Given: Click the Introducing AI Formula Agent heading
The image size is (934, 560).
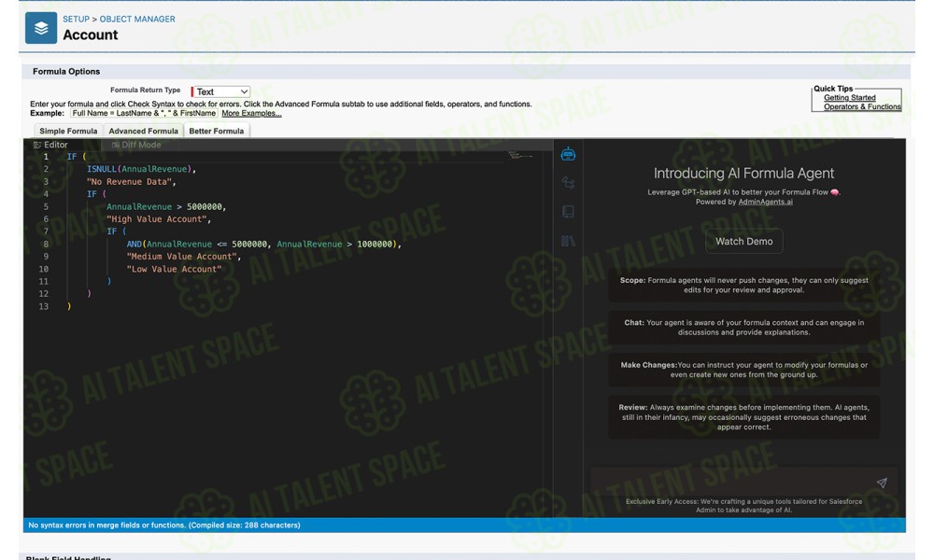Looking at the screenshot, I should [744, 174].
